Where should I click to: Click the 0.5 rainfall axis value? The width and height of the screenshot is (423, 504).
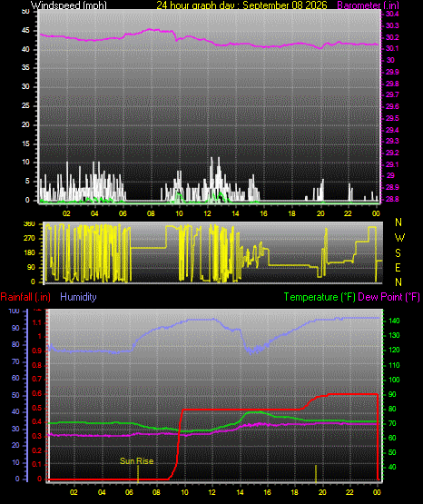click(x=37, y=409)
